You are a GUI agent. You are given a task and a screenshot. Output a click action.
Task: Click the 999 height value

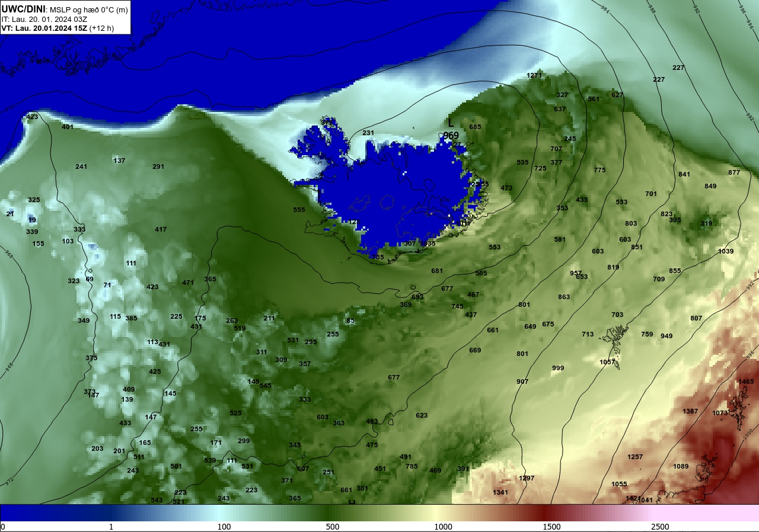click(x=558, y=368)
